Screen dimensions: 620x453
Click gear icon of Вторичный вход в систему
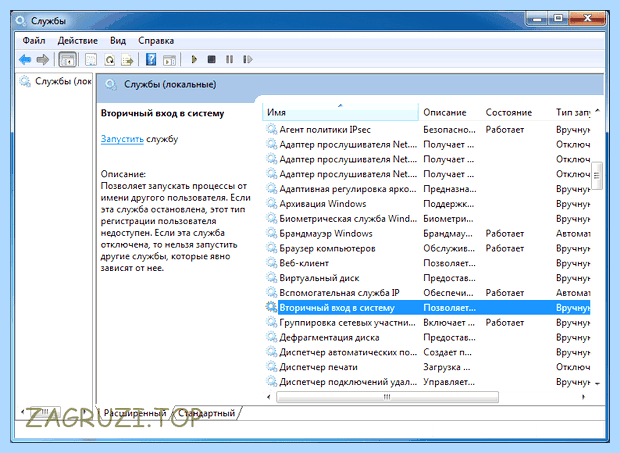tap(271, 307)
